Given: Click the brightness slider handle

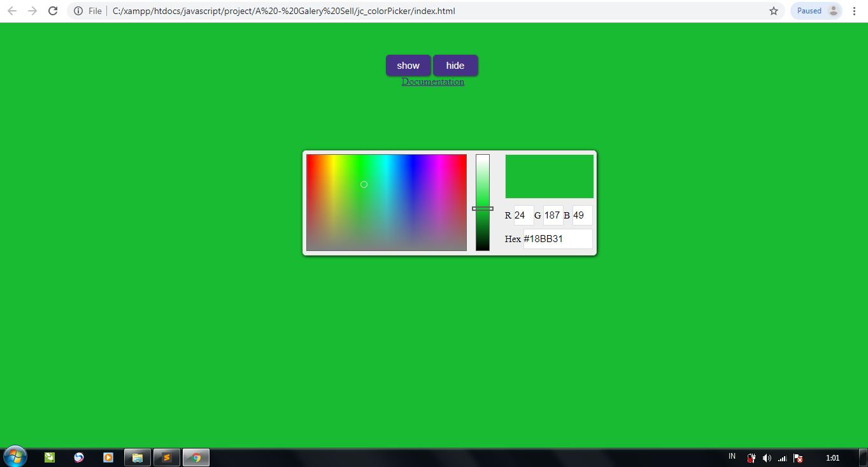Looking at the screenshot, I should click(483, 208).
